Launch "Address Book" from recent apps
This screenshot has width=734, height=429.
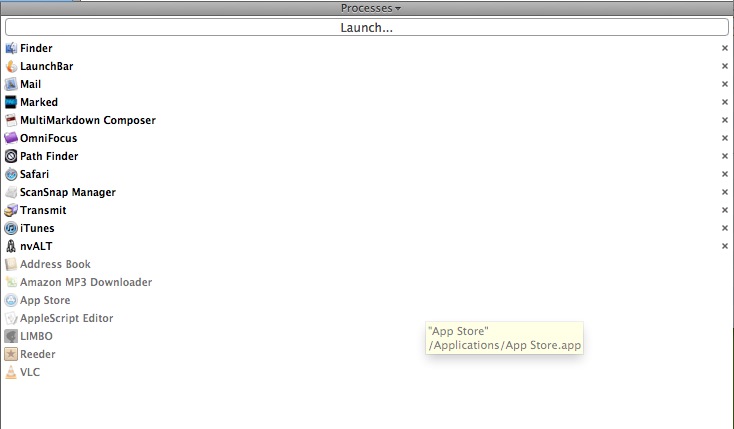[55, 264]
